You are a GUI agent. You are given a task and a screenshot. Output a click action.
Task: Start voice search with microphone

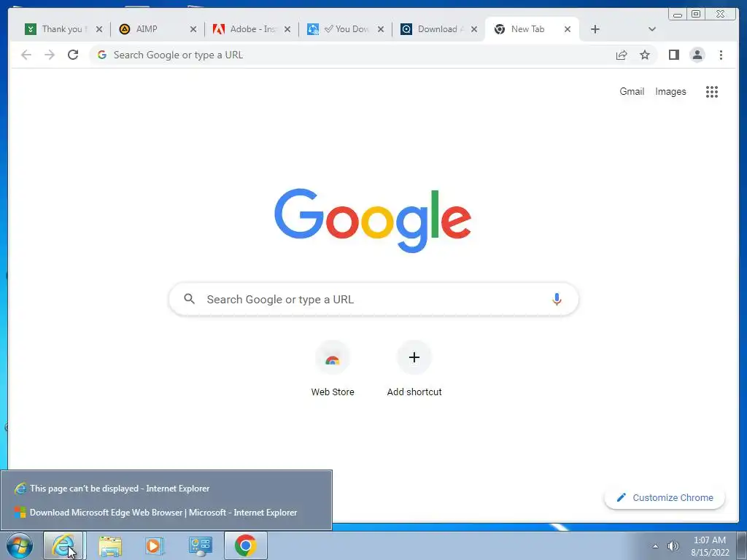[x=557, y=299]
